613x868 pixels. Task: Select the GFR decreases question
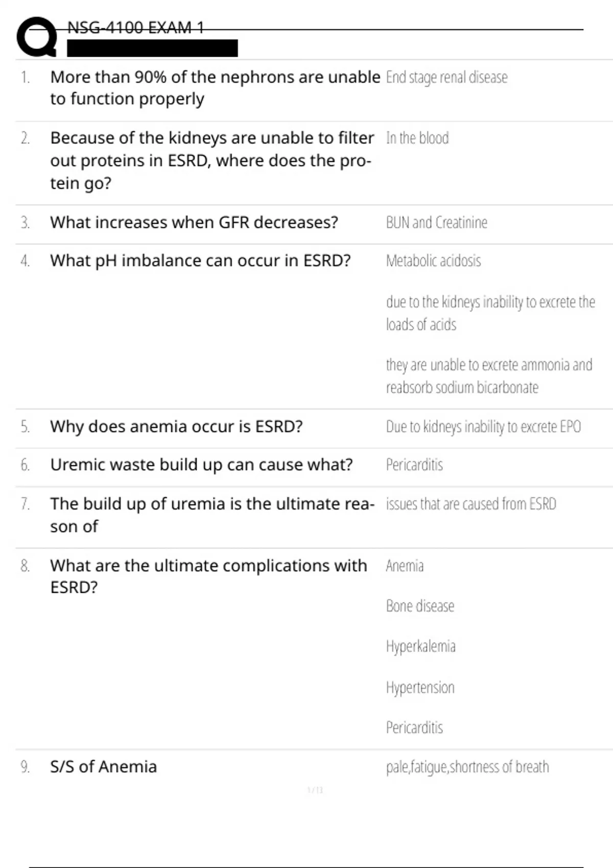point(194,223)
